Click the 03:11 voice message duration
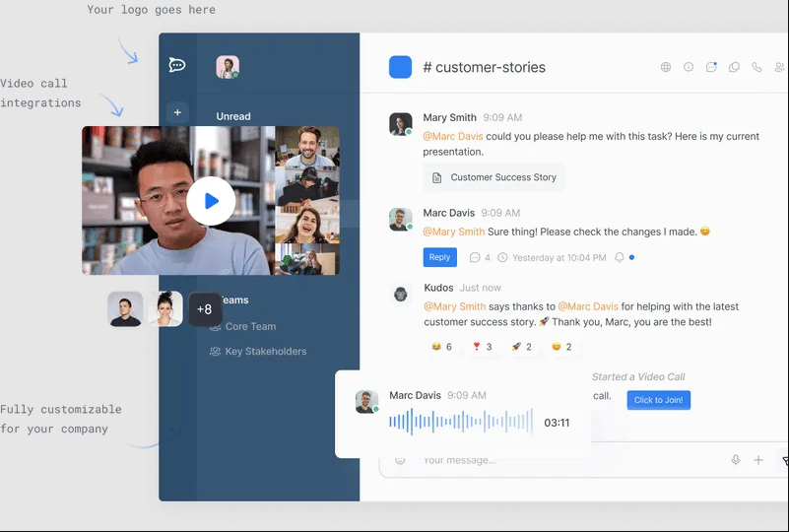This screenshot has width=789, height=532. [557, 423]
